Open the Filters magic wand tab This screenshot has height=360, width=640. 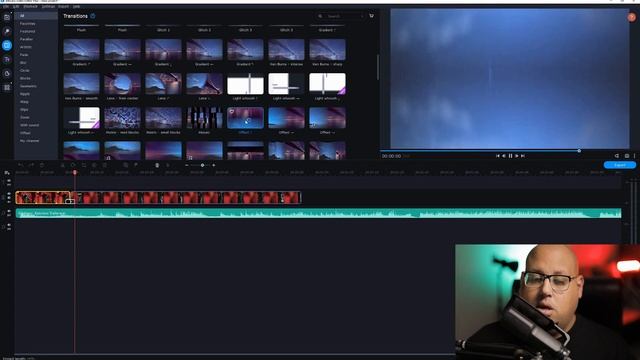pyautogui.click(x=7, y=31)
